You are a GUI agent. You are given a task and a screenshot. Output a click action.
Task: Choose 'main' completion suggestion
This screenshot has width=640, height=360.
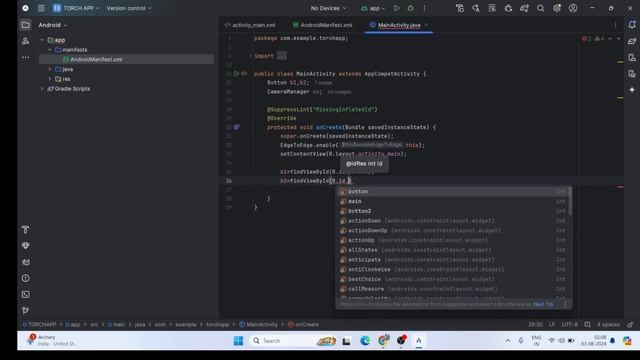point(453,201)
